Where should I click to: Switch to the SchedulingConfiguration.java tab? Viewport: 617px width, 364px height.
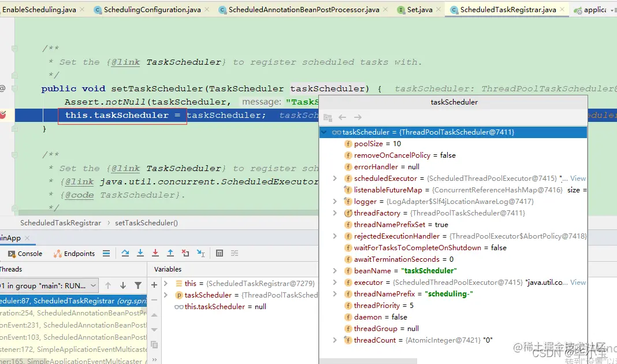point(153,9)
